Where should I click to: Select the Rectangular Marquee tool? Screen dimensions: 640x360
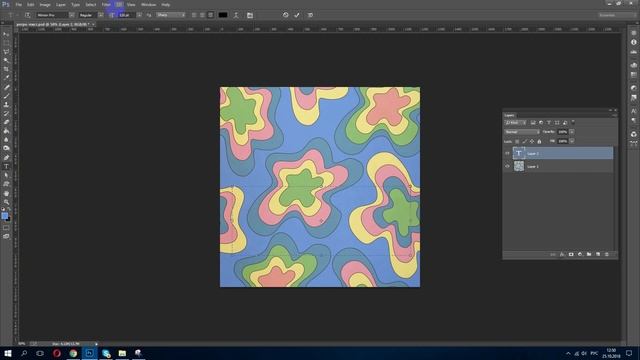(x=6, y=43)
